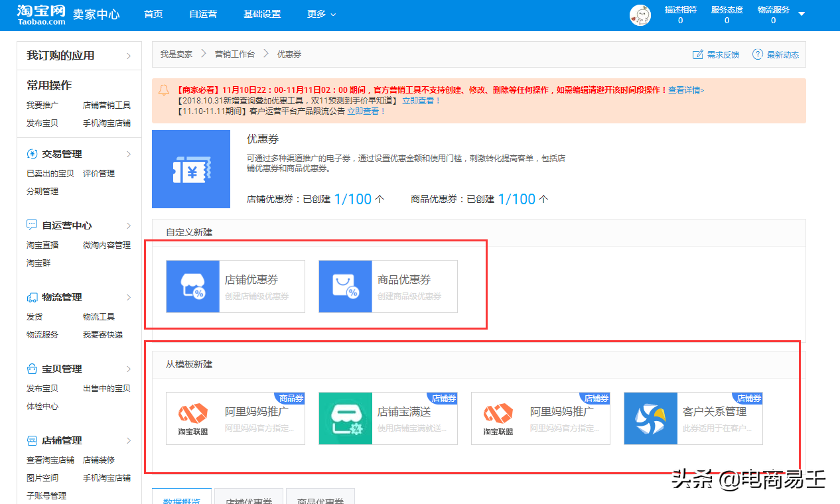Image resolution: width=840 pixels, height=504 pixels.
Task: Open 我要寄快递 in sidebar
Action: (103, 334)
